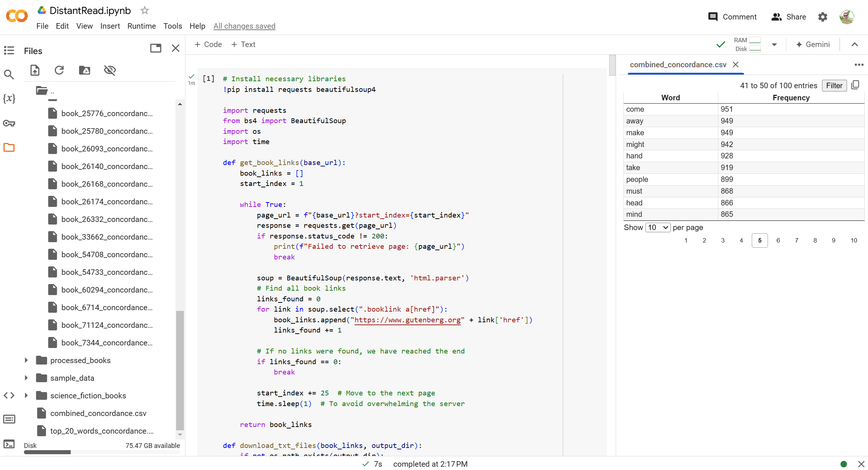The width and height of the screenshot is (868, 470).
Task: Click the All changes saved link
Action: (x=244, y=26)
